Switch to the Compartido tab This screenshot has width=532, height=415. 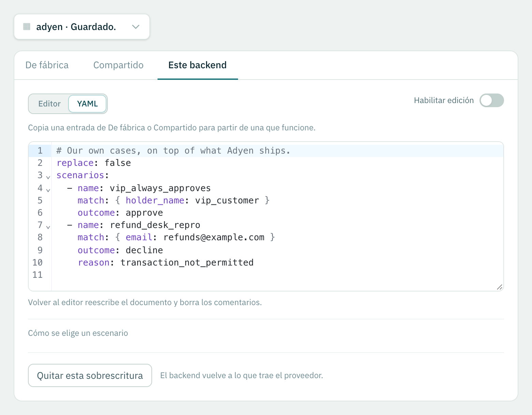pyautogui.click(x=118, y=65)
